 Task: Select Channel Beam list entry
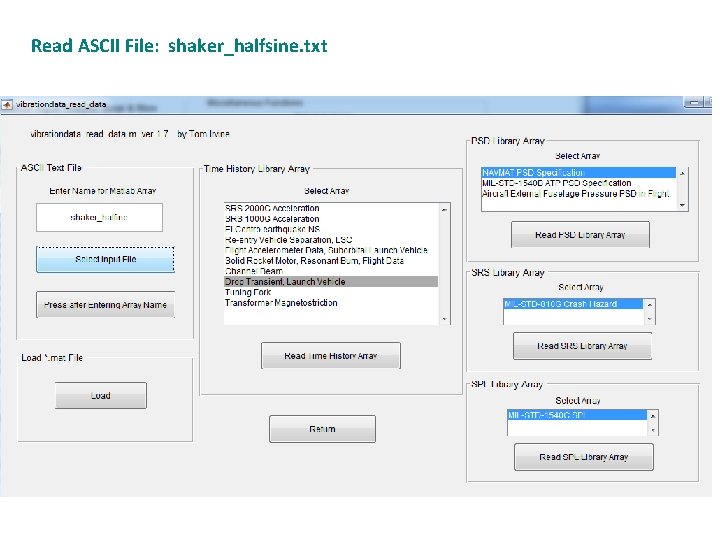coord(331,271)
